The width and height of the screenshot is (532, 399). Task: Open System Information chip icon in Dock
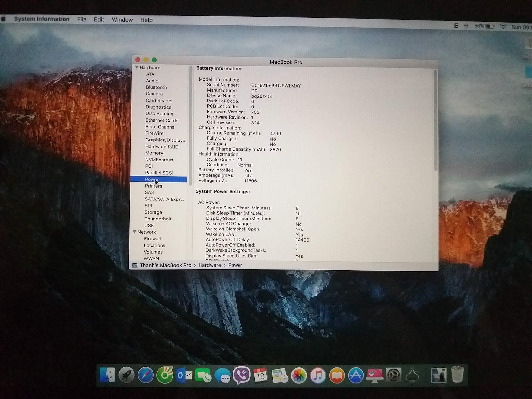[x=412, y=375]
